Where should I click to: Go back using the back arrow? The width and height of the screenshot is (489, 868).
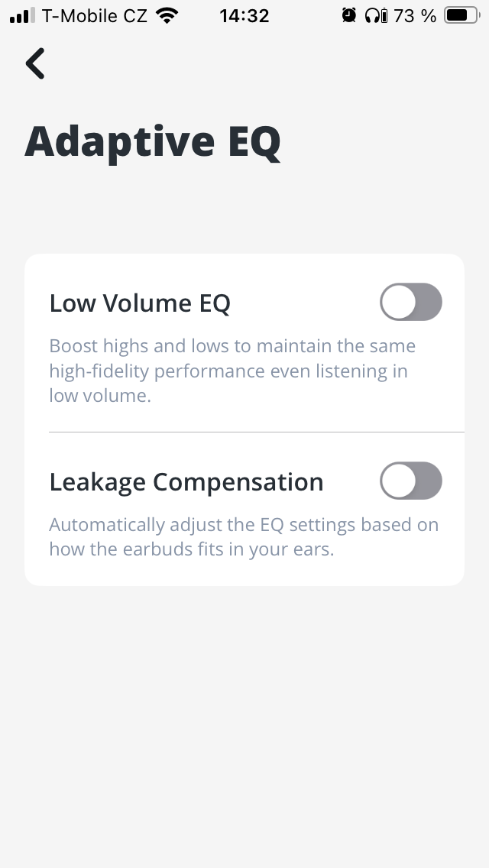coord(35,63)
